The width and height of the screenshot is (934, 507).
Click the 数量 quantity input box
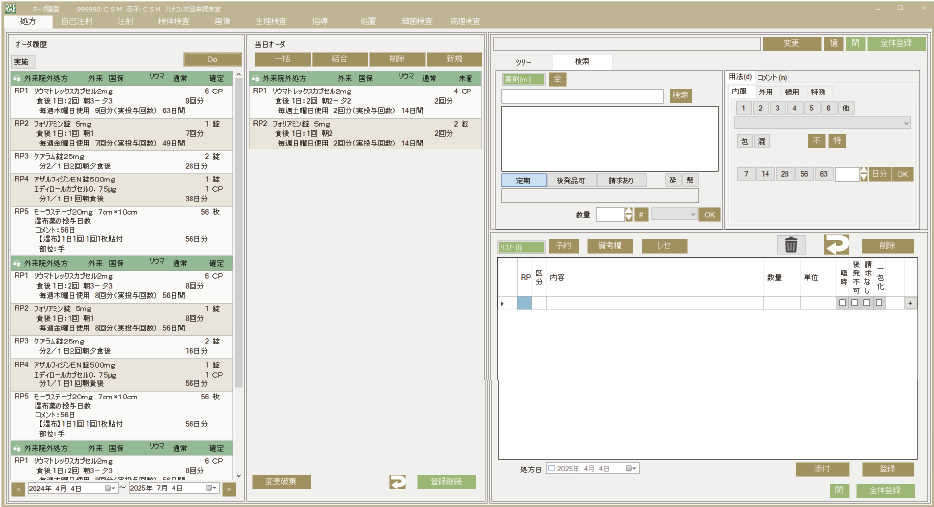[610, 214]
